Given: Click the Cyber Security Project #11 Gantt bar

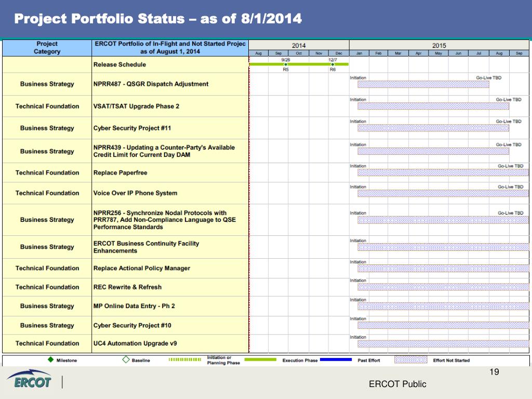Looking at the screenshot, I should (x=433, y=128).
